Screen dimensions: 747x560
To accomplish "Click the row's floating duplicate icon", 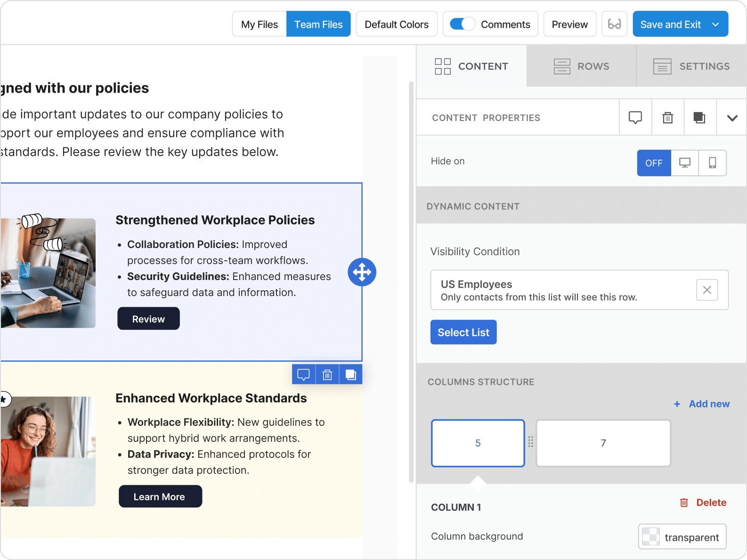I will tap(351, 375).
